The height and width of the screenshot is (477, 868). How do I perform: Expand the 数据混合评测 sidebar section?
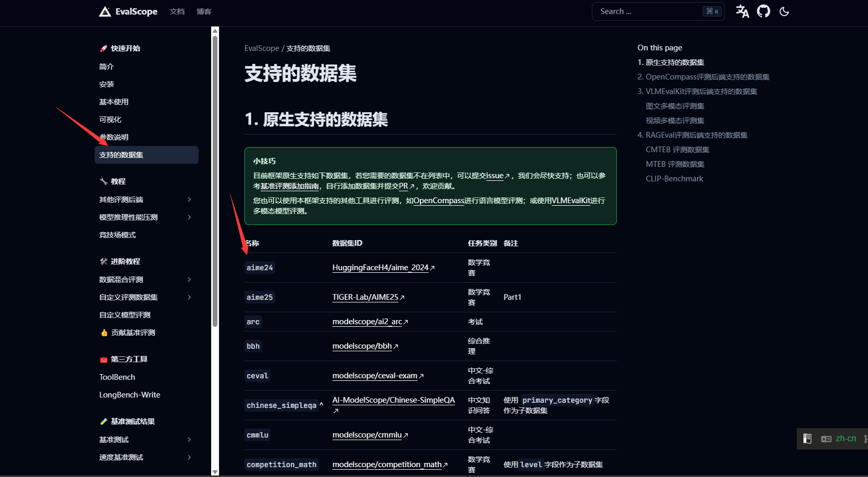(189, 280)
